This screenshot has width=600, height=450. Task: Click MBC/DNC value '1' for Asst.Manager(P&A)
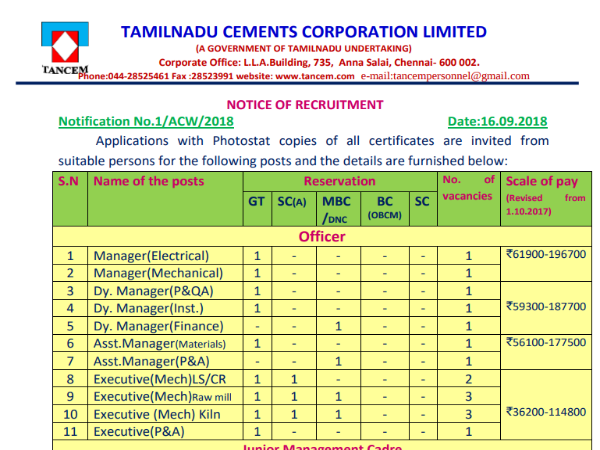338,361
